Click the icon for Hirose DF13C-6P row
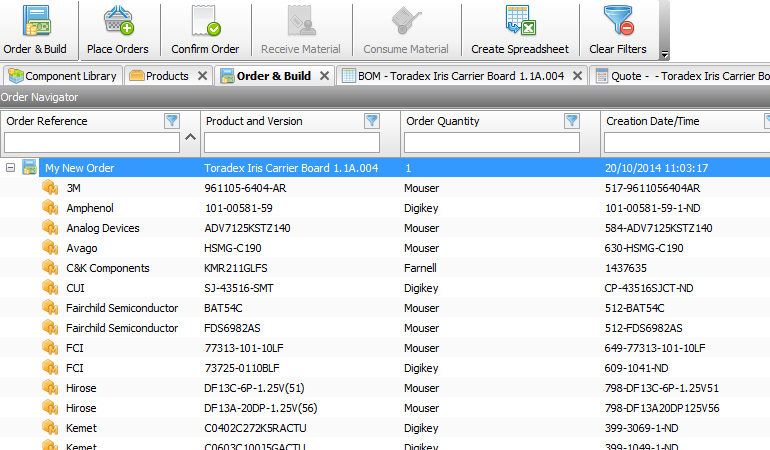 coord(50,388)
